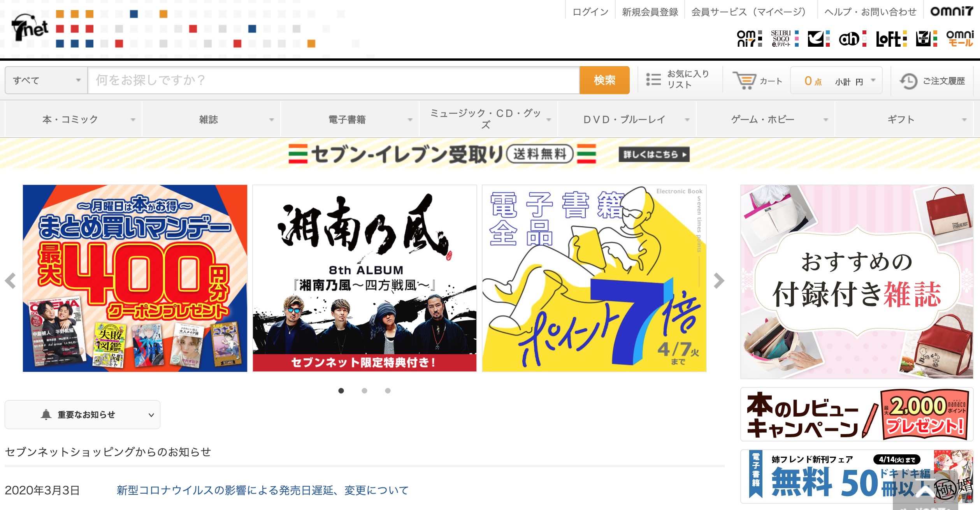This screenshot has height=510, width=980.
Task: Open the おすすめの付録付き雑誌 banner
Action: (857, 282)
